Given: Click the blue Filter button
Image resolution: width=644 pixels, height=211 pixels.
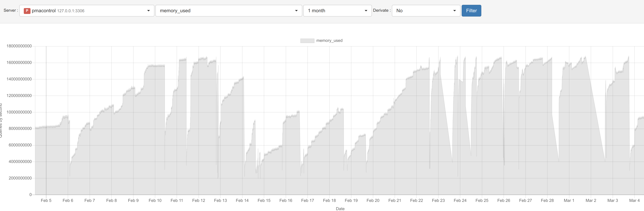Looking at the screenshot, I should 471,11.
